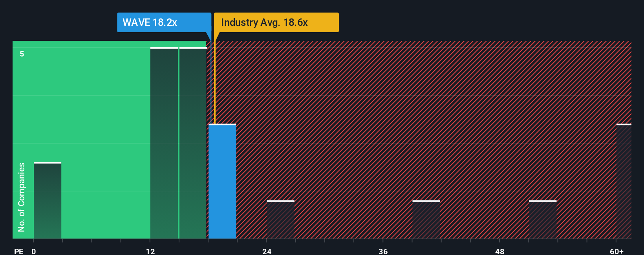Screen dimensions: 644x255
Task: Select the histogram bar at PE 0
Action: point(48,200)
